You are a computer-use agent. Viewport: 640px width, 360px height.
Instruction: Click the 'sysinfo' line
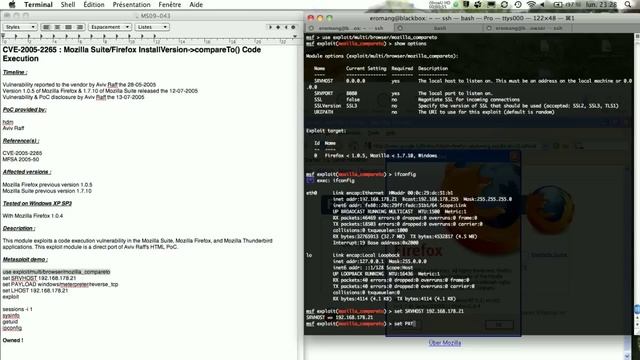point(11,316)
